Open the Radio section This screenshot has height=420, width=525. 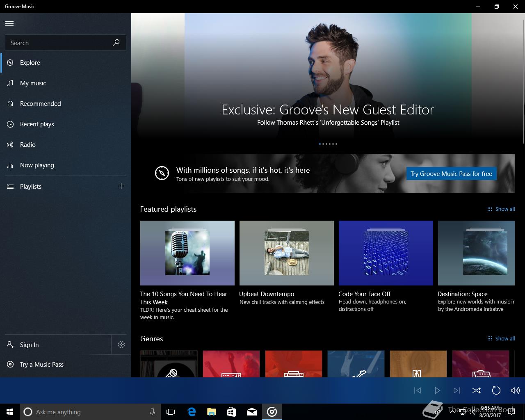pyautogui.click(x=66, y=145)
